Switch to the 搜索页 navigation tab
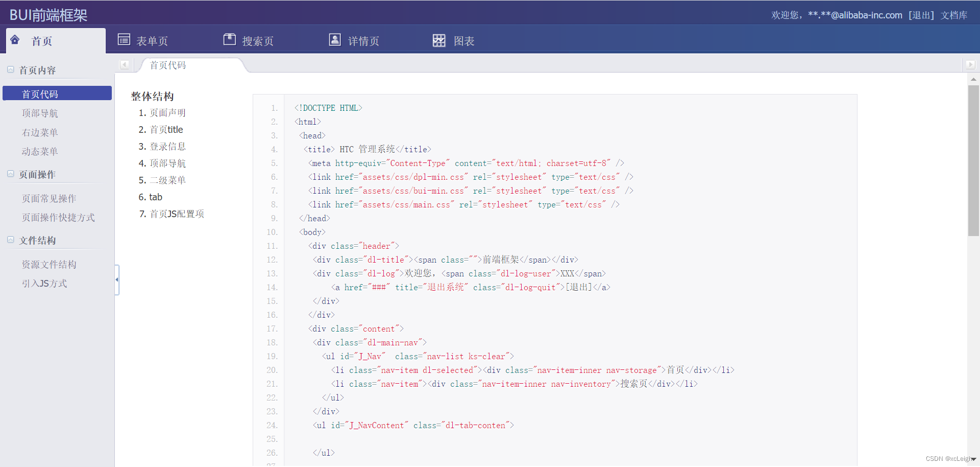Screen dimensions: 980x467 [258, 41]
